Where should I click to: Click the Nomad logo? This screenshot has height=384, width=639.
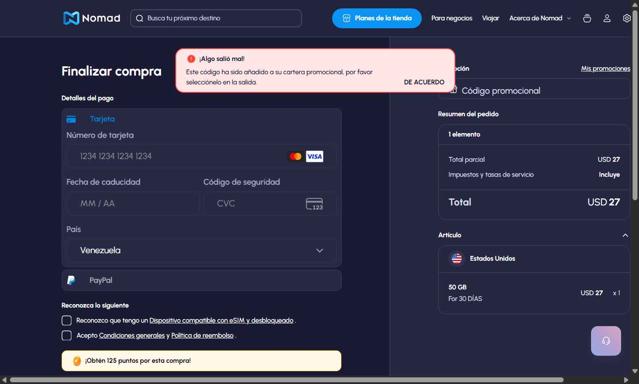pos(92,18)
